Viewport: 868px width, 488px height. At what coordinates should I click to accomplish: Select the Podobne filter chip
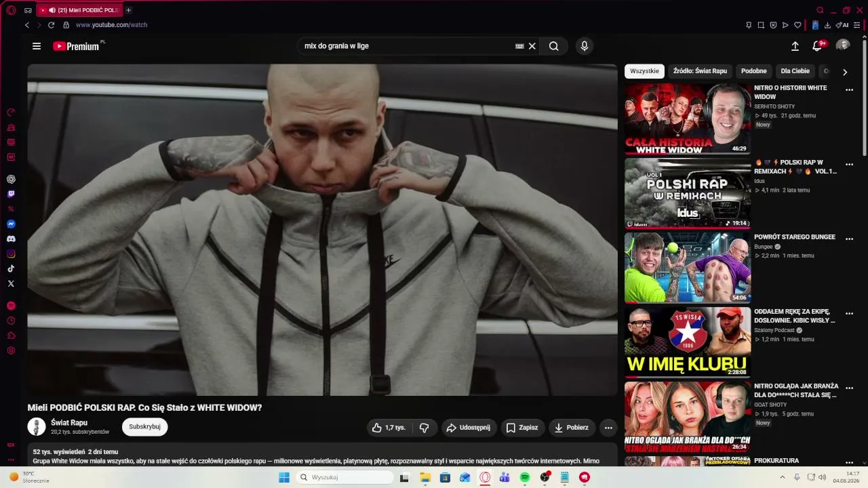point(754,71)
